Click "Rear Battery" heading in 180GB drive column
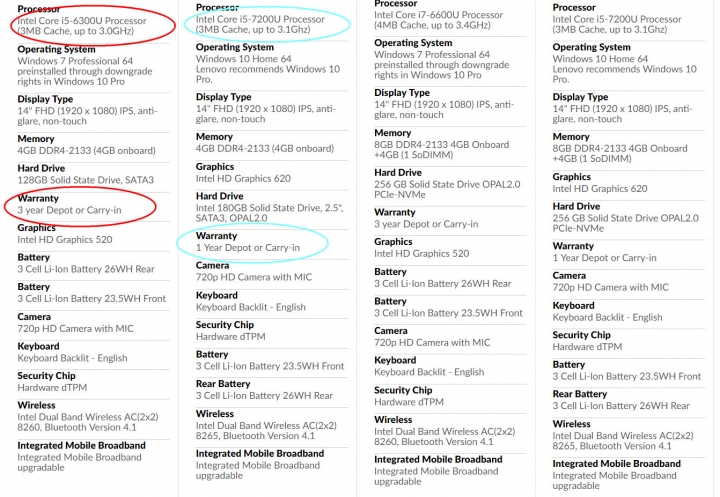 coord(223,384)
